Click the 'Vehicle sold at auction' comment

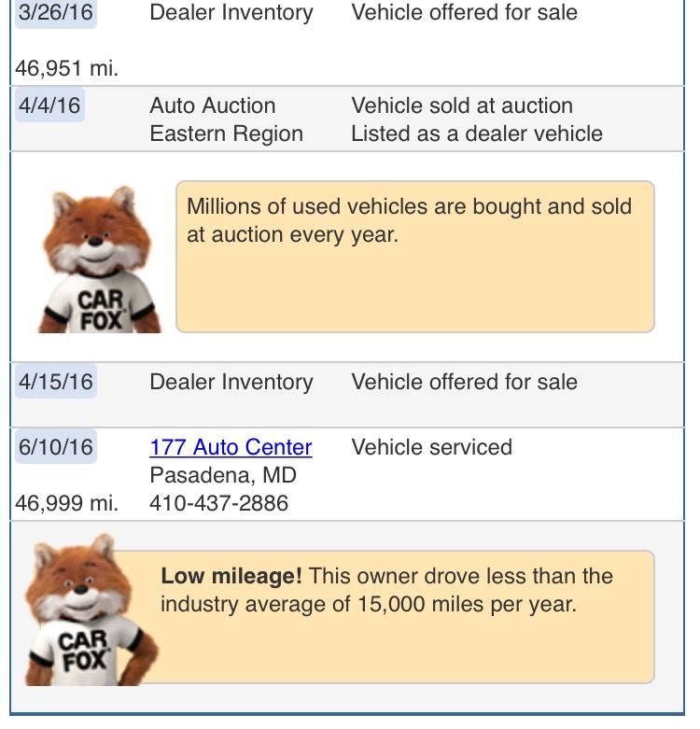pos(462,105)
